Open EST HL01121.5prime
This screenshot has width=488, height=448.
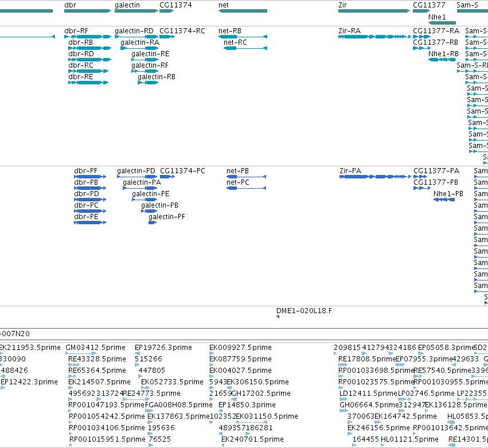pos(409,439)
